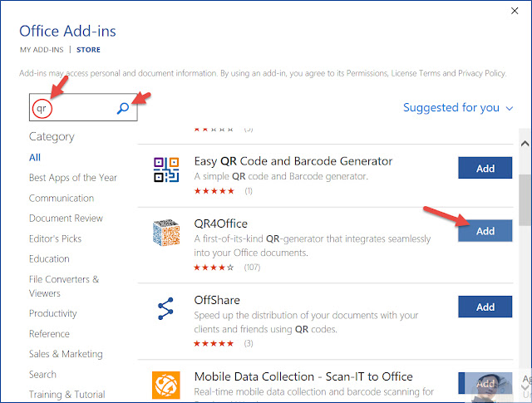This screenshot has height=403, width=532.
Task: Add the QR4Office add-in
Action: pyautogui.click(x=485, y=231)
